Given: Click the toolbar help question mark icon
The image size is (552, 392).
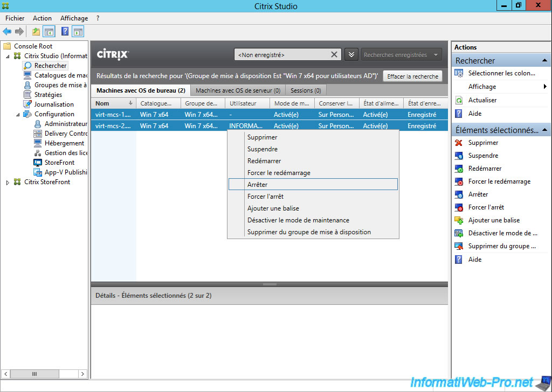Looking at the screenshot, I should point(65,32).
